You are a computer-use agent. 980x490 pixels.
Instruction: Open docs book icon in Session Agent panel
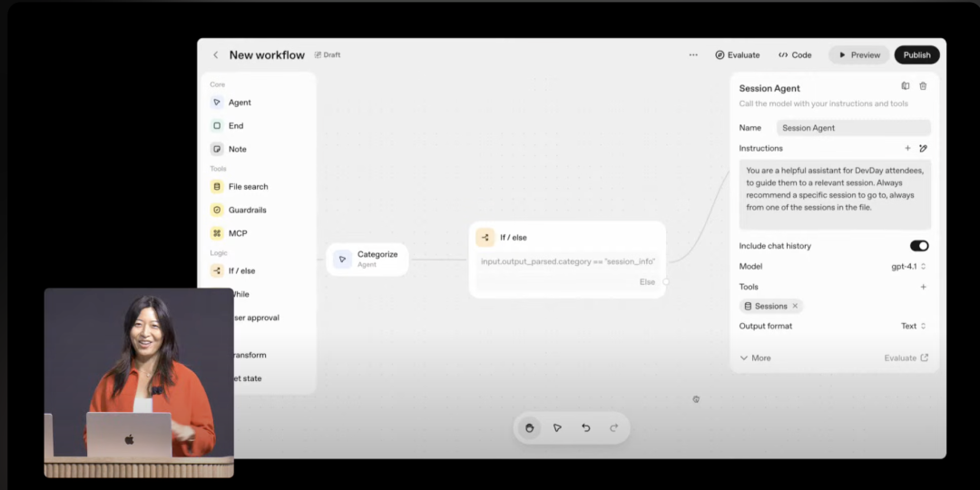point(905,86)
